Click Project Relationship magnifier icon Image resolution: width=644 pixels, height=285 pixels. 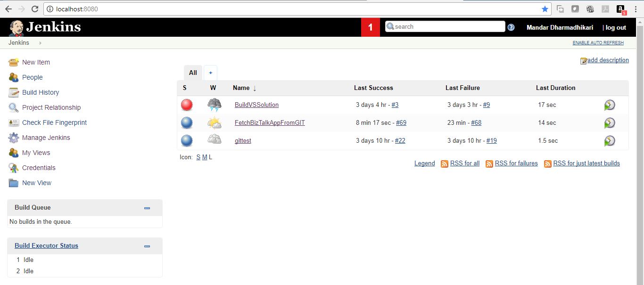tap(14, 107)
